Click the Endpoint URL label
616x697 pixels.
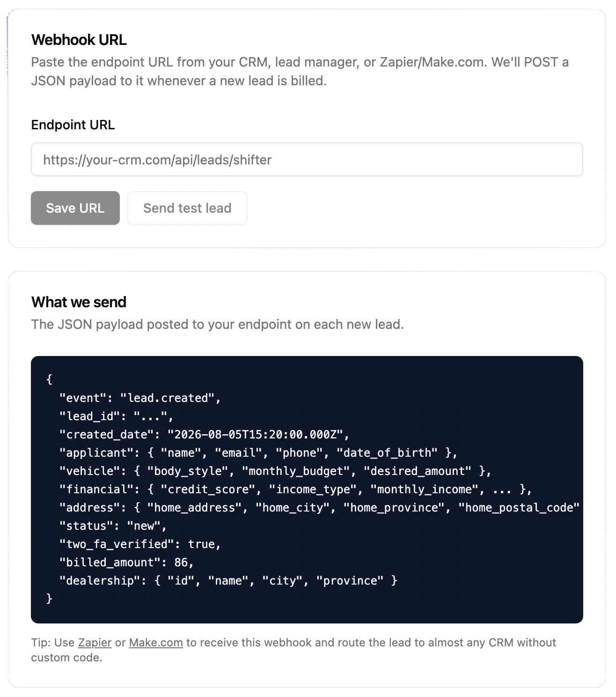(x=73, y=125)
